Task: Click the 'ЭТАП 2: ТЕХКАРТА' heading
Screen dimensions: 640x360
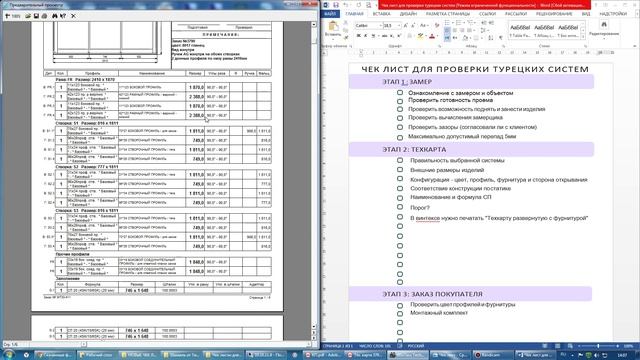Action: pos(414,149)
